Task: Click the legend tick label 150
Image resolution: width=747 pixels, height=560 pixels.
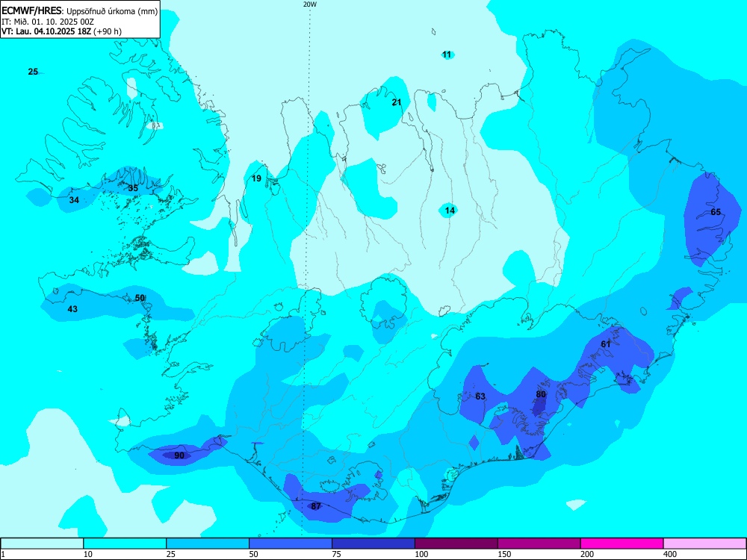Action: pos(504,554)
